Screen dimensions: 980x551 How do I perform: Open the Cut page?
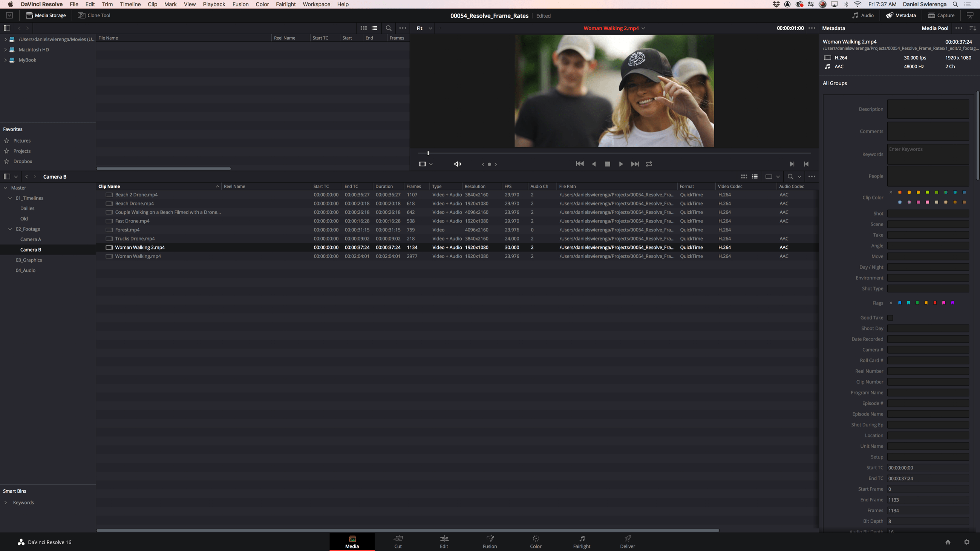tap(398, 542)
